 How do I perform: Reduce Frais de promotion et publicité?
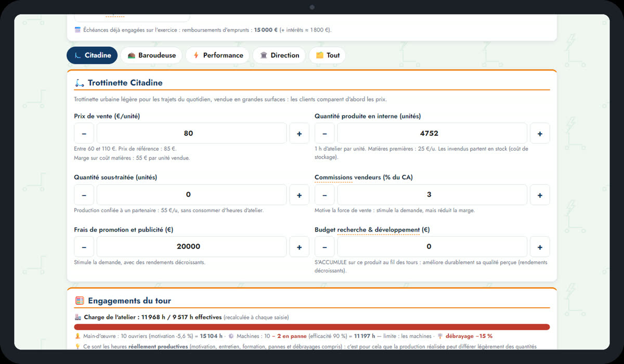84,247
